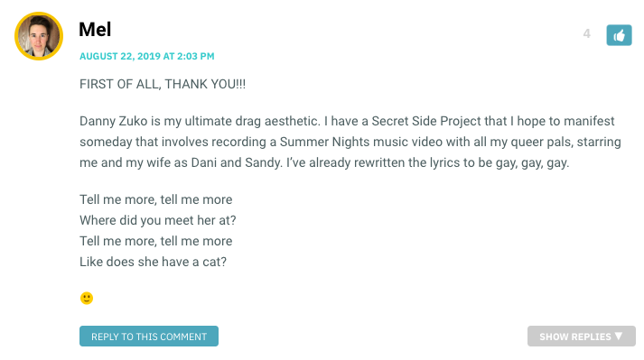Click the phrase ultimate drag aesthetic
644x360 pixels.
tap(252, 121)
